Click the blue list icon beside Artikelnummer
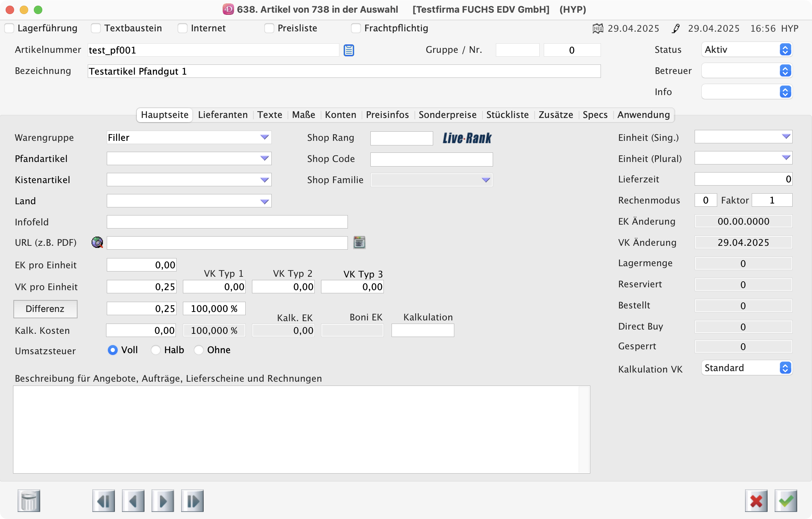 (x=349, y=50)
